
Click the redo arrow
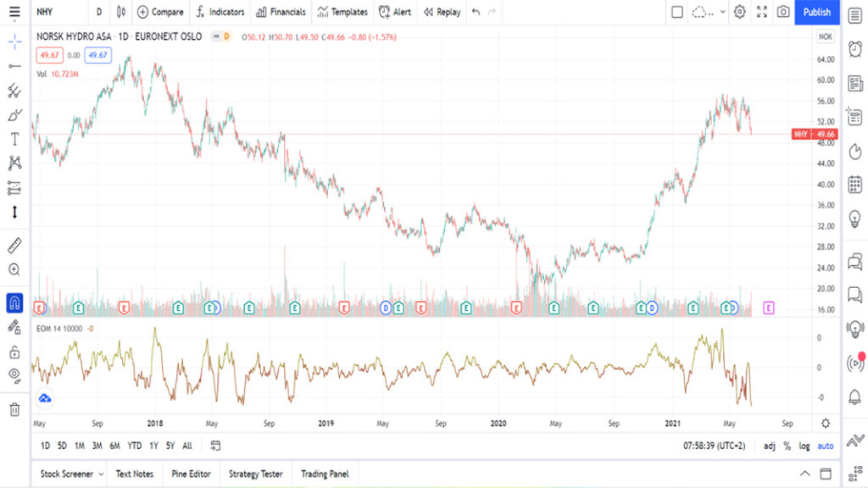(x=492, y=12)
